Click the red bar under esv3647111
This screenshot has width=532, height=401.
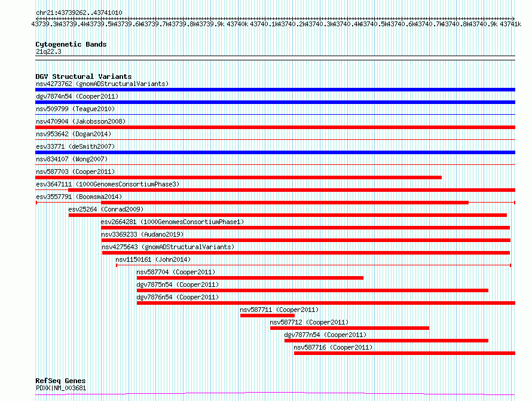(x=292, y=190)
